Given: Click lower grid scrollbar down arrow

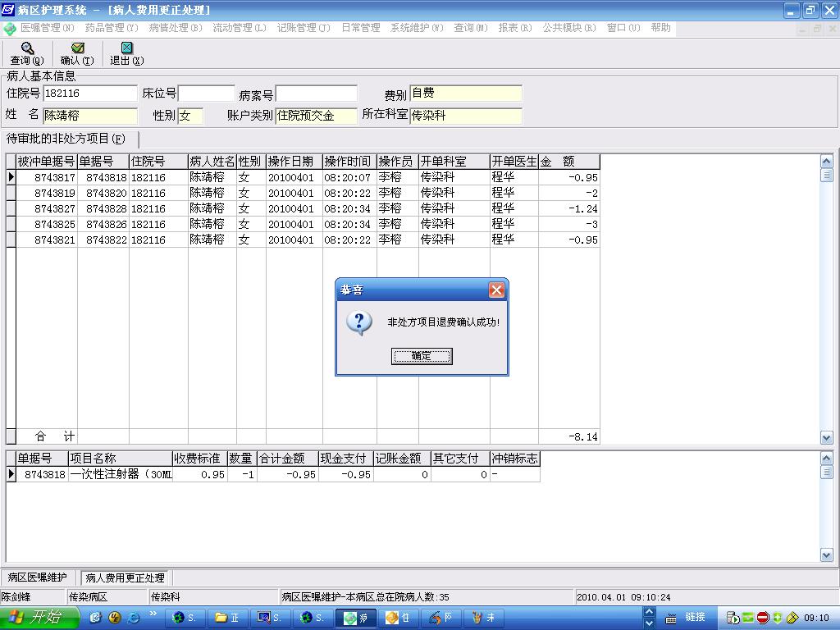Looking at the screenshot, I should coord(827,555).
